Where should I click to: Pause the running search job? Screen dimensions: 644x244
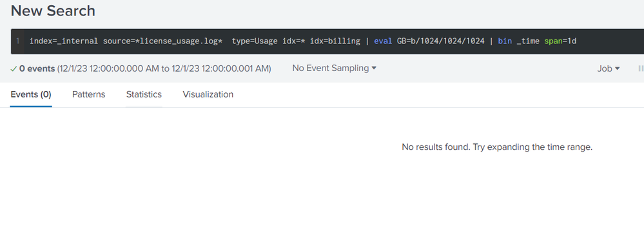pos(640,68)
